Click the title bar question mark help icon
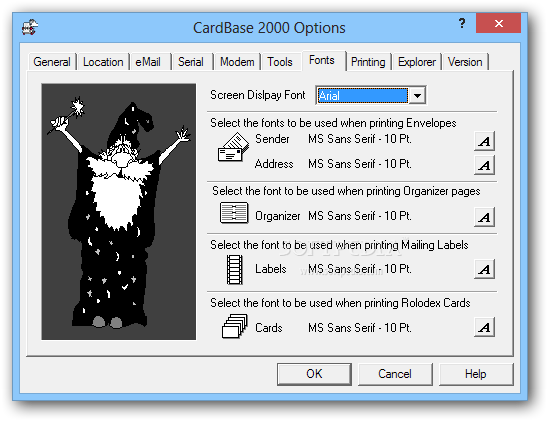Screen dimensions: 548x421 [x=462, y=23]
